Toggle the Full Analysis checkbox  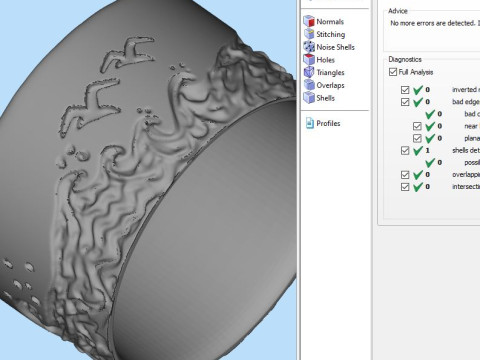pyautogui.click(x=393, y=72)
